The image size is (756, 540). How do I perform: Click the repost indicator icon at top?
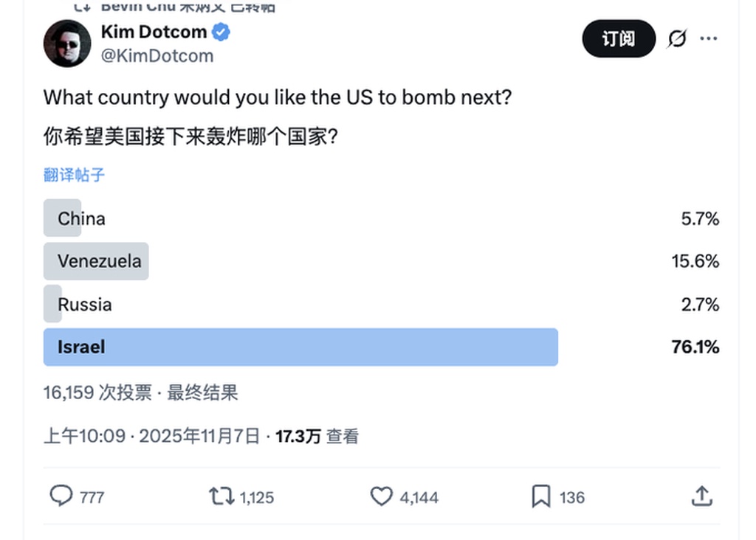pos(82,6)
